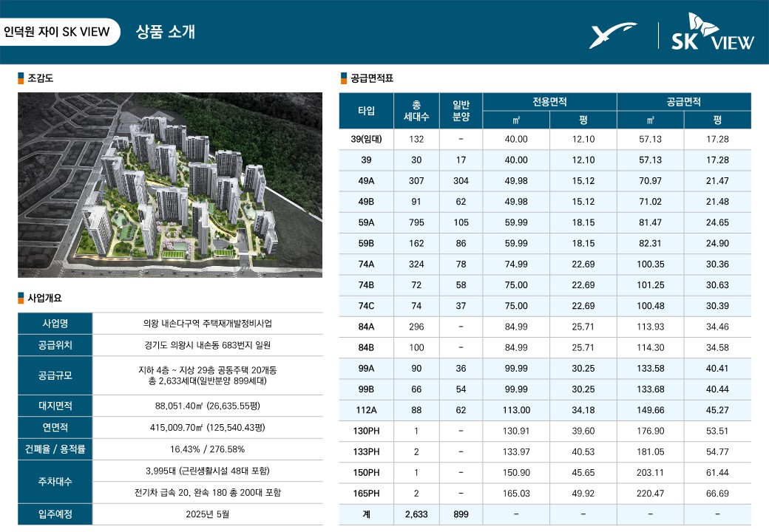Click 100.35 supply area in 74A row
This screenshot has height=532, width=769.
tap(650, 264)
